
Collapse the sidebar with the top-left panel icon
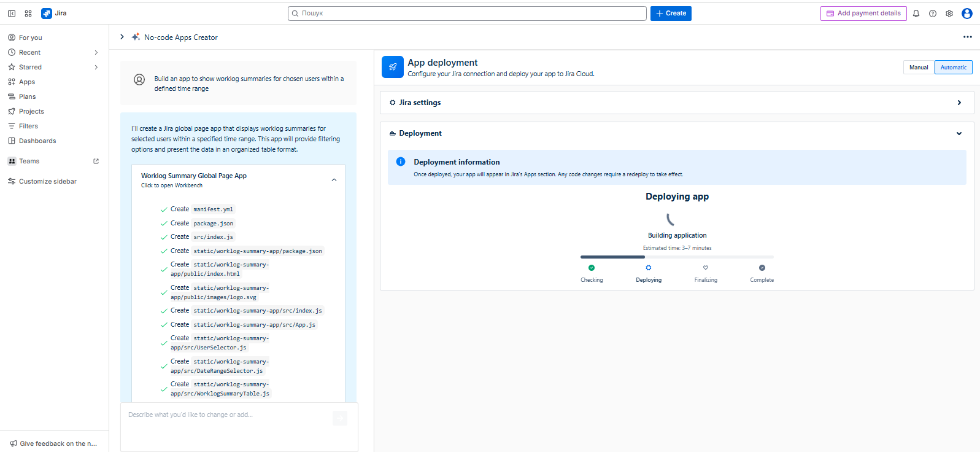pyautogui.click(x=12, y=14)
